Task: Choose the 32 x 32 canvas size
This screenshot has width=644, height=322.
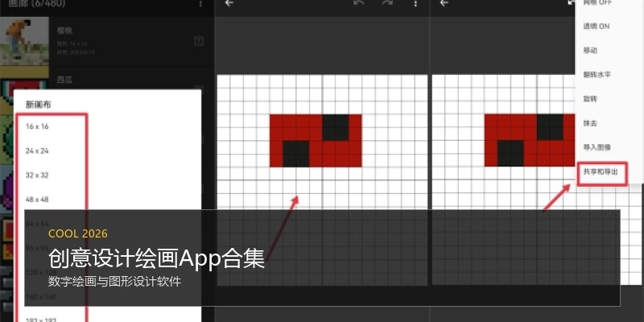Action: [37, 175]
